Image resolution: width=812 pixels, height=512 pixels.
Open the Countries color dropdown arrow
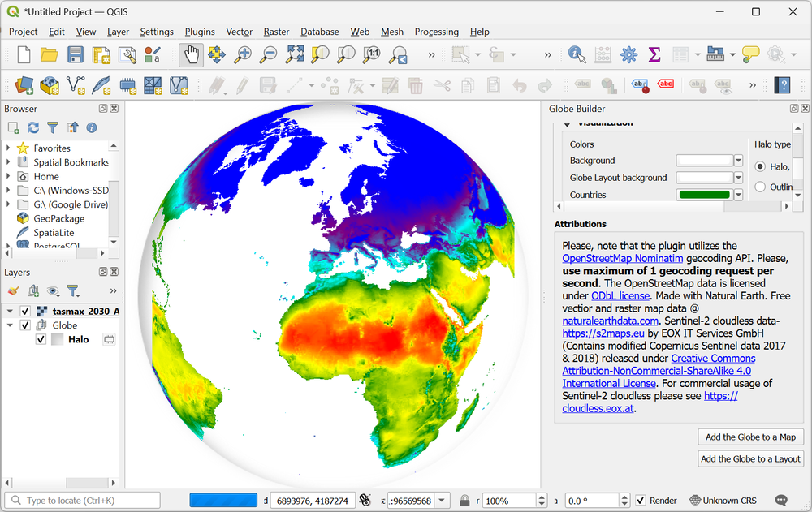738,195
